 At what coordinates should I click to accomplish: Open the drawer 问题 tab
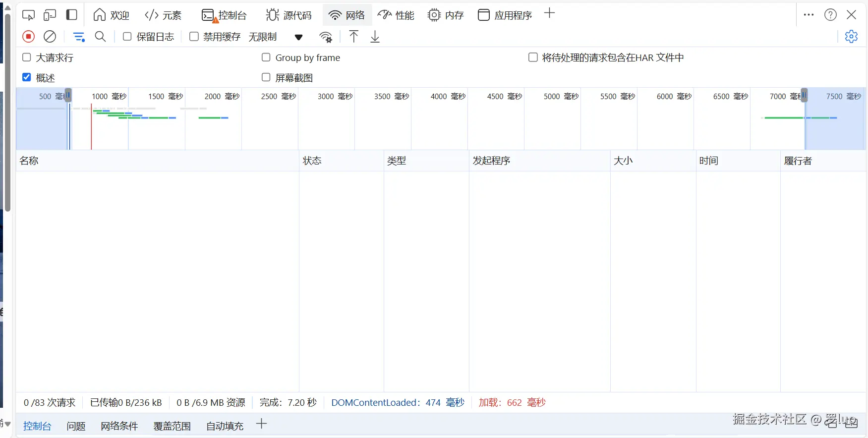pyautogui.click(x=76, y=426)
